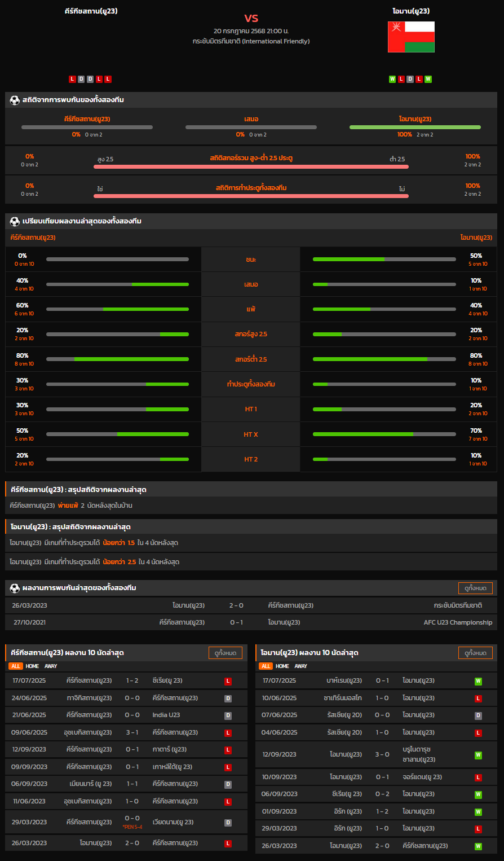Click 'ทำประตูทั้งสองทีม' comparison row label
The width and height of the screenshot is (504, 861).
pyautogui.click(x=251, y=384)
